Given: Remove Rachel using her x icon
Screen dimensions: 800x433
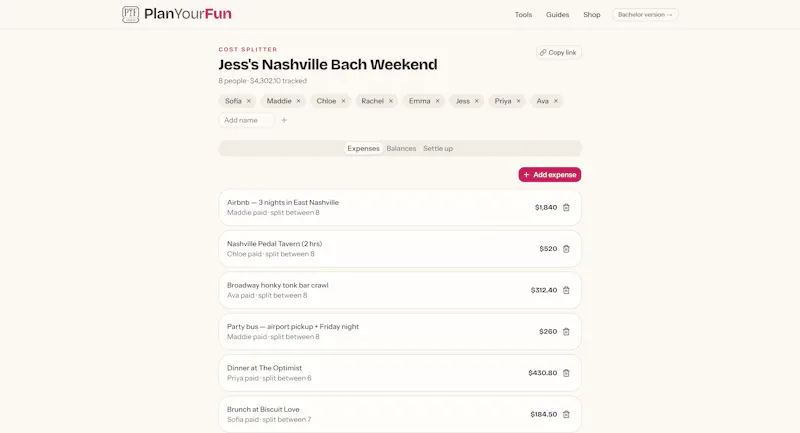Looking at the screenshot, I should (391, 101).
